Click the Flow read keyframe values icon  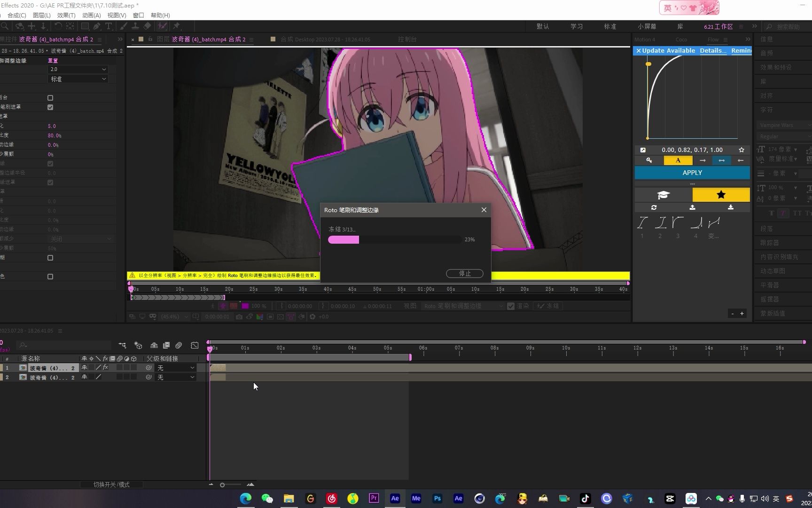pos(649,160)
